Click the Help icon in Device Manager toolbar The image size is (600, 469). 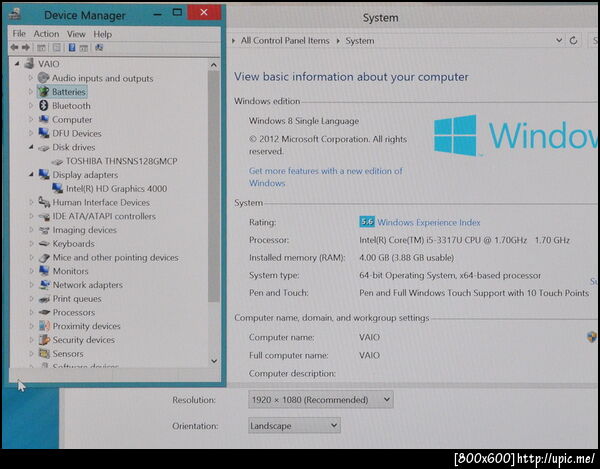click(x=72, y=47)
